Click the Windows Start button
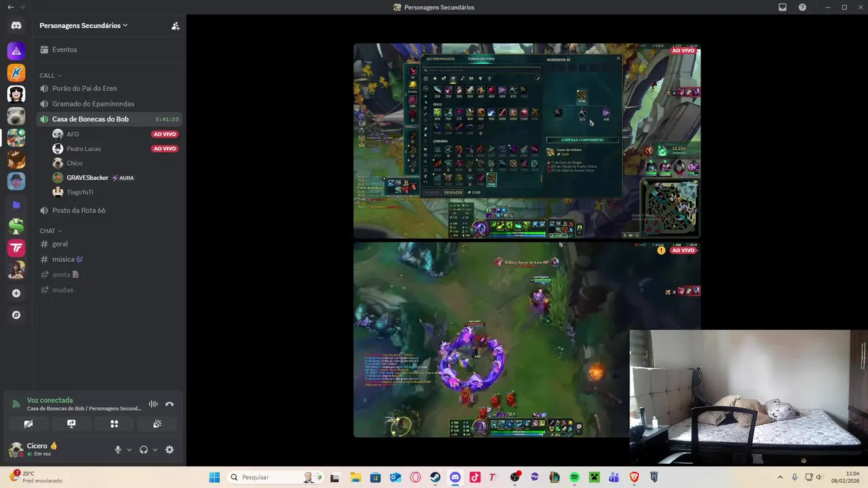Viewport: 868px width, 488px height. pos(214,477)
